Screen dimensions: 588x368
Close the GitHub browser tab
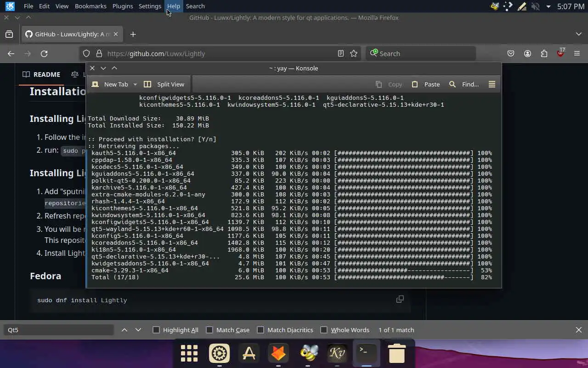click(x=116, y=34)
